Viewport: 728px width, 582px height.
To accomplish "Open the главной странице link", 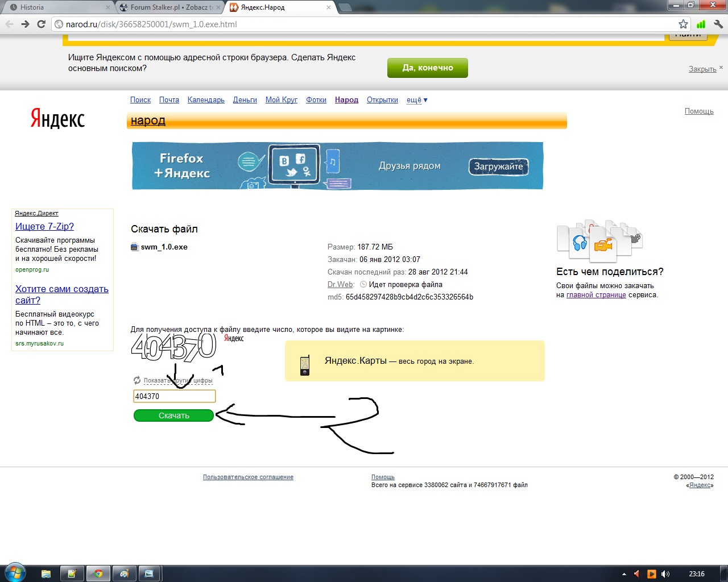I will click(596, 295).
